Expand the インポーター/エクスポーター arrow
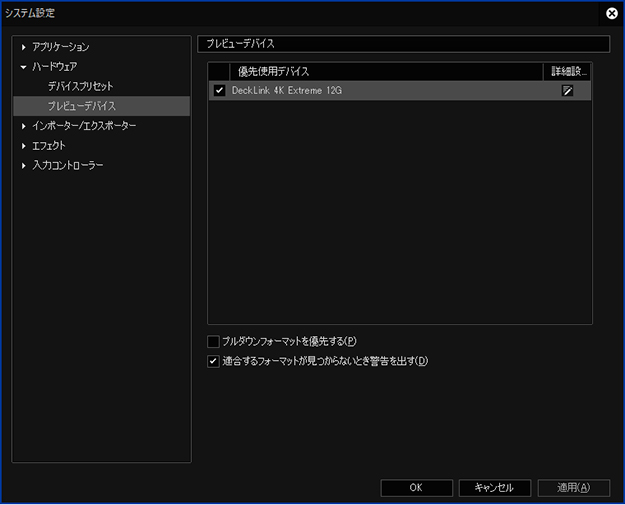Viewport: 625px width, 505px height. coord(24,126)
